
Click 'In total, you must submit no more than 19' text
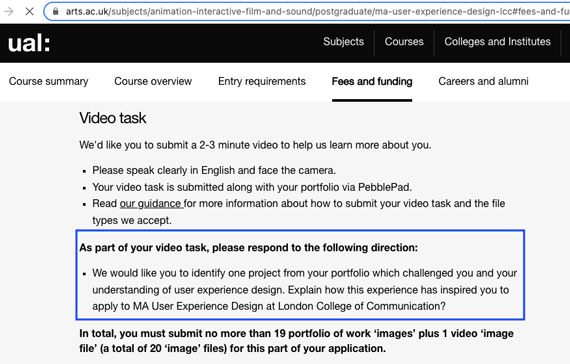[296, 333]
